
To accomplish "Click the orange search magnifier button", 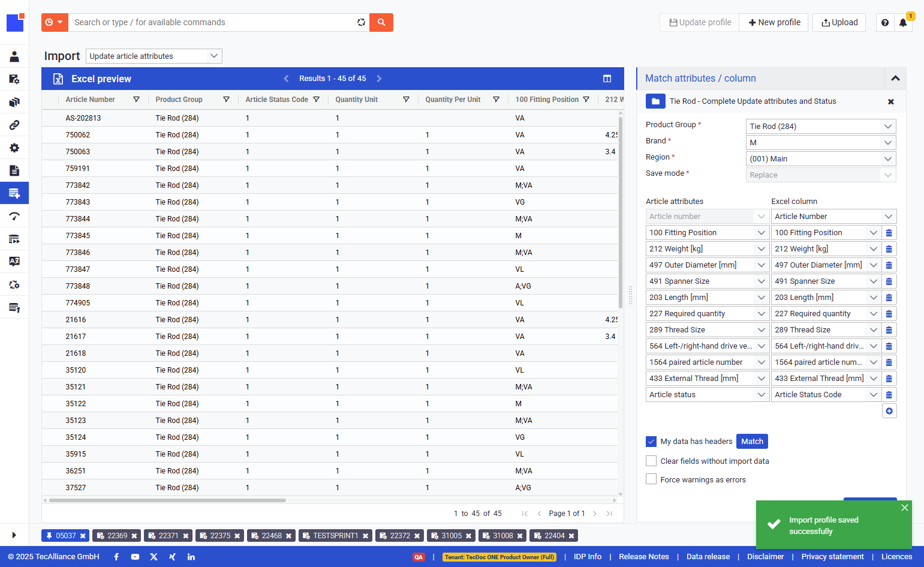I will click(x=381, y=22).
